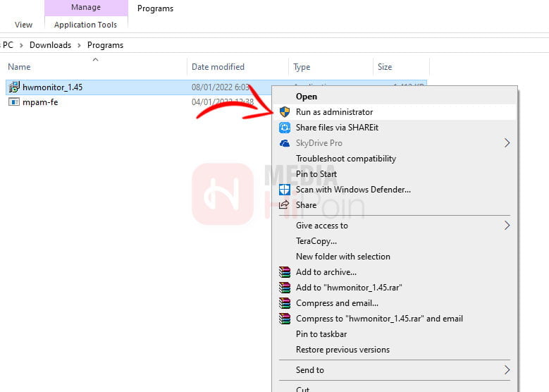The image size is (549, 392).
Task: Choose Pin to Start
Action: pyautogui.click(x=395, y=174)
